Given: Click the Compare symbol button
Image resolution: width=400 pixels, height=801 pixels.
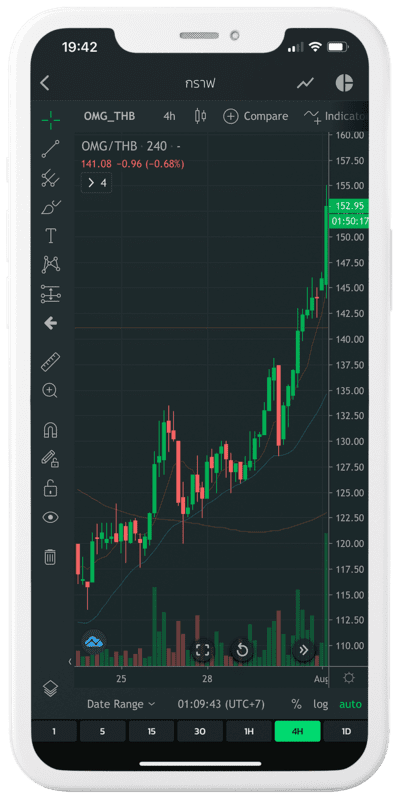Looking at the screenshot, I should pos(255,116).
